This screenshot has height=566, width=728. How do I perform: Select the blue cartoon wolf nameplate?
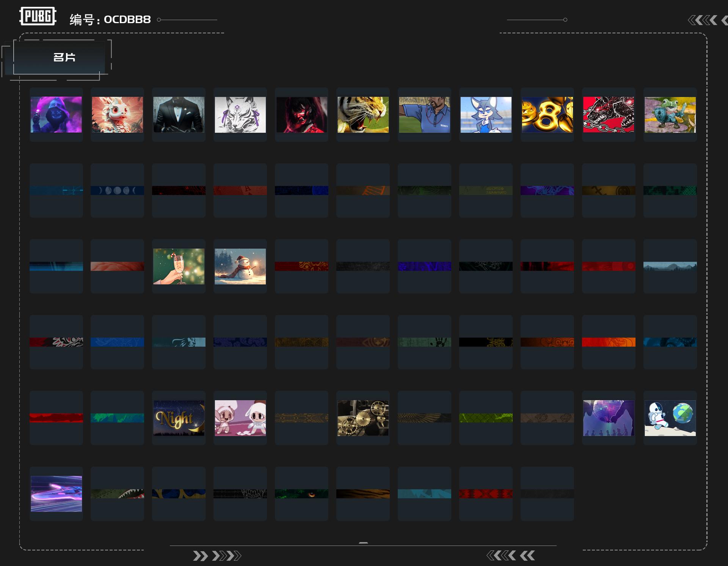[486, 114]
